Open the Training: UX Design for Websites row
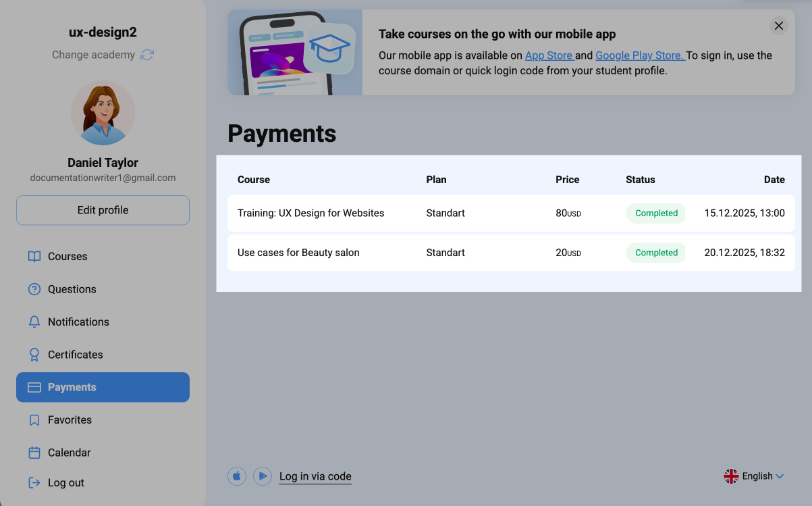The height and width of the screenshot is (506, 812). (310, 213)
